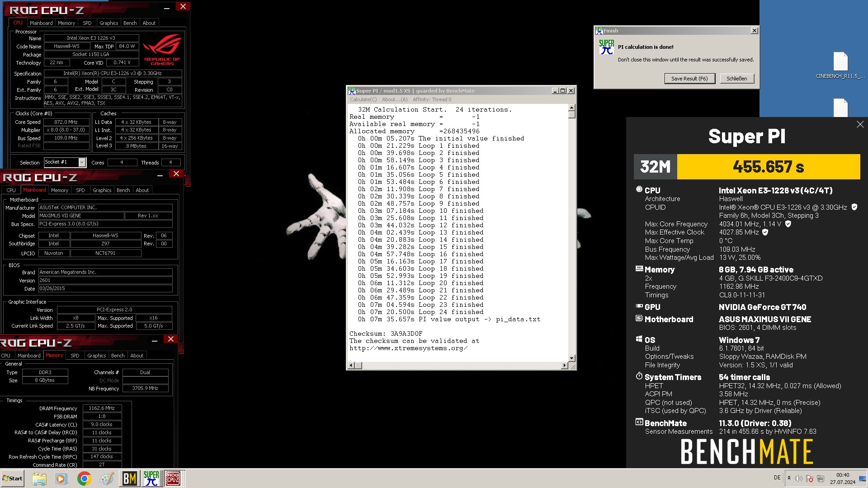Open the SPD tab in top CPU-Z window
Image resolution: width=868 pixels, height=488 pixels.
click(87, 23)
